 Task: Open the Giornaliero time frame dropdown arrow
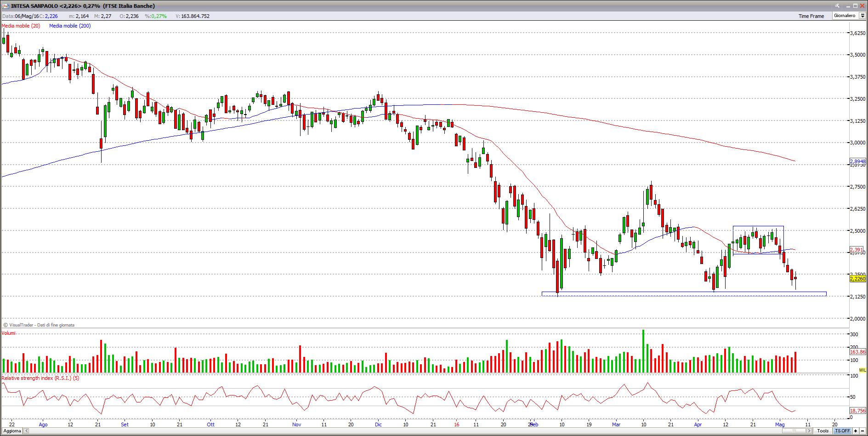862,16
